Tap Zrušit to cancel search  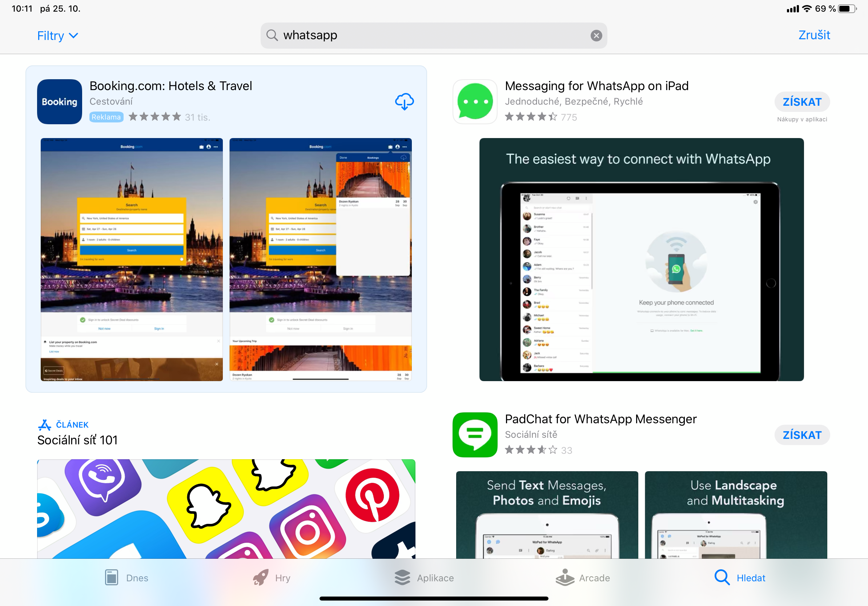click(814, 35)
